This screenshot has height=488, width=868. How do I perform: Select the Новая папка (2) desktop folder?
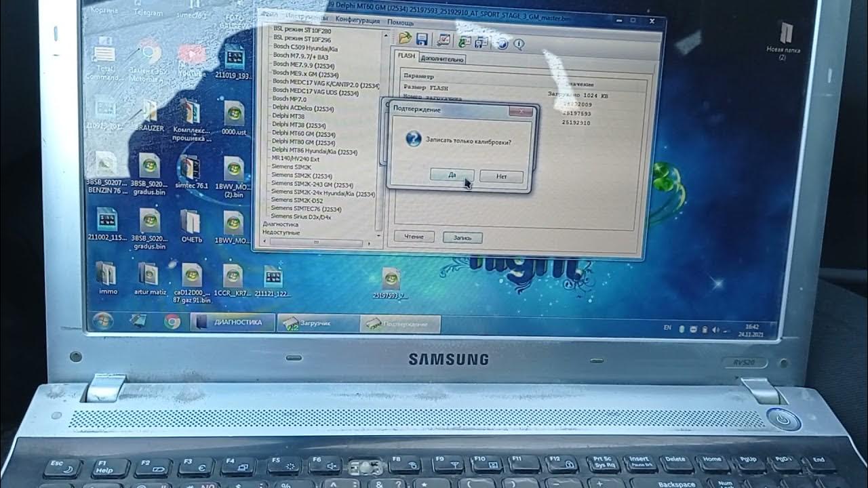pos(784,42)
